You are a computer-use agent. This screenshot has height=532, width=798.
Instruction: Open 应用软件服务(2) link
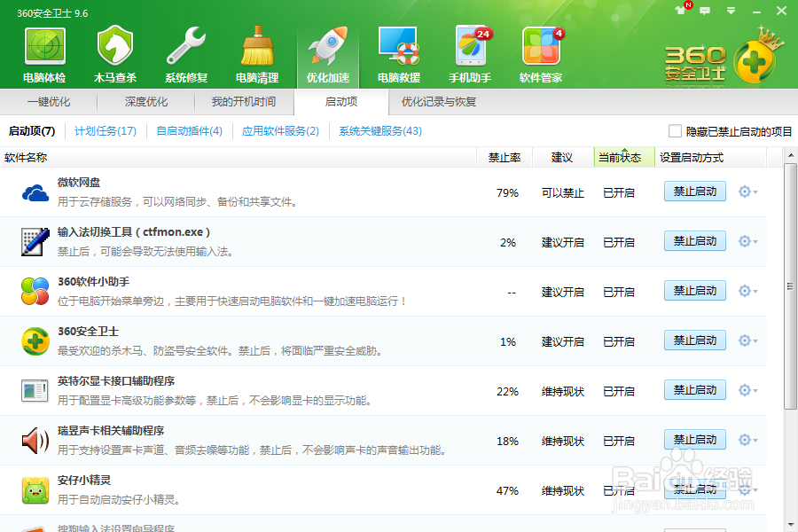280,131
